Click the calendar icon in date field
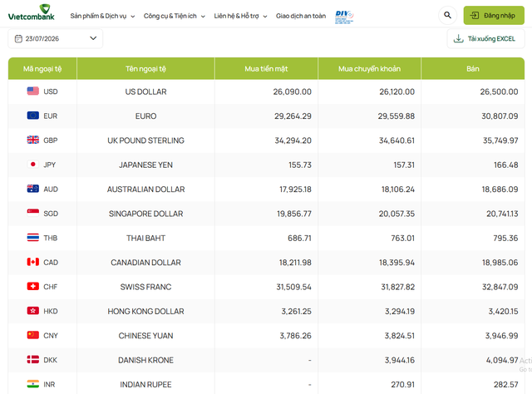 coord(18,39)
